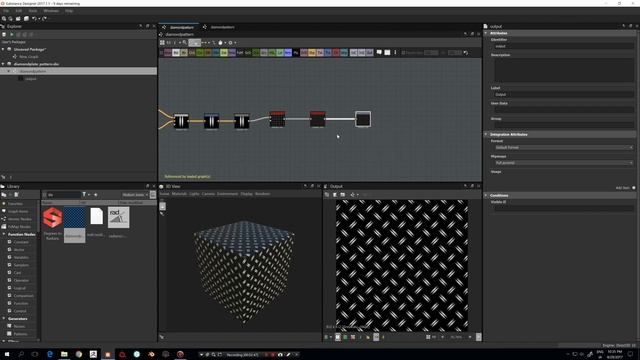Add an FX-Map node from the node bar
This screenshot has height=360, width=640.
coord(240,53)
